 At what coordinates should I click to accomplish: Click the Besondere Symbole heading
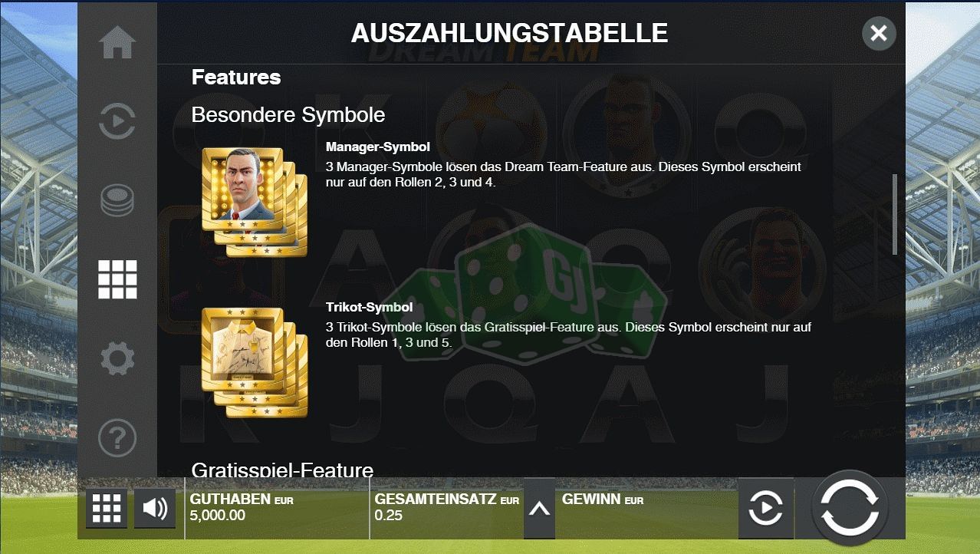click(288, 114)
